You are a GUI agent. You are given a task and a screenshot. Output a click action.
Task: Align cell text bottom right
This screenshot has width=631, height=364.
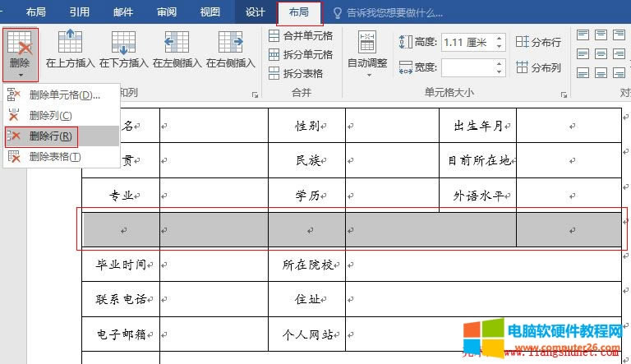tap(619, 72)
